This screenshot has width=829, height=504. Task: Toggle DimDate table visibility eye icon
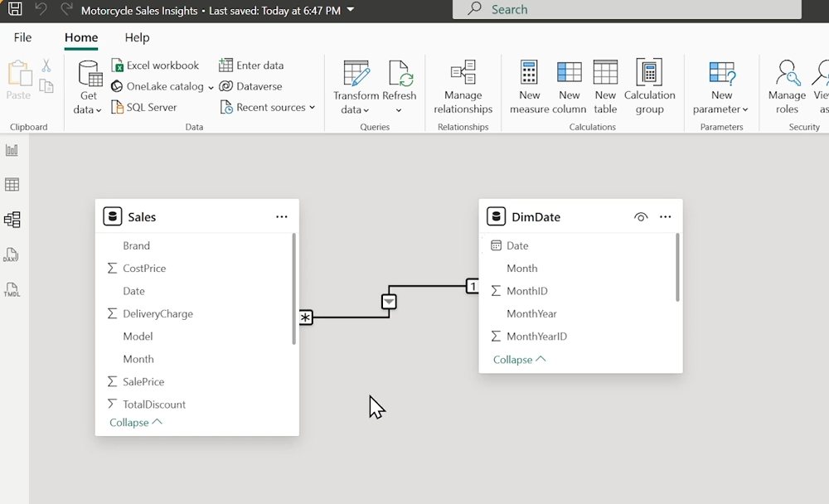pos(640,217)
